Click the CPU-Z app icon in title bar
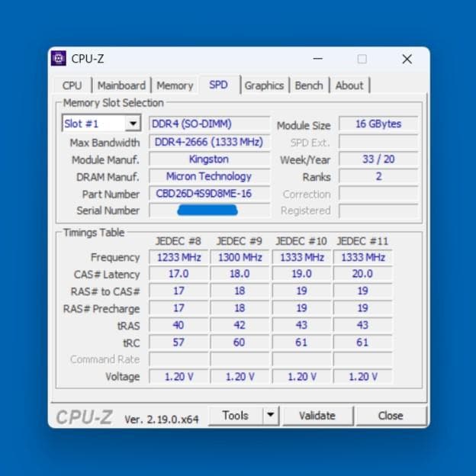476x476 pixels. click(x=59, y=58)
